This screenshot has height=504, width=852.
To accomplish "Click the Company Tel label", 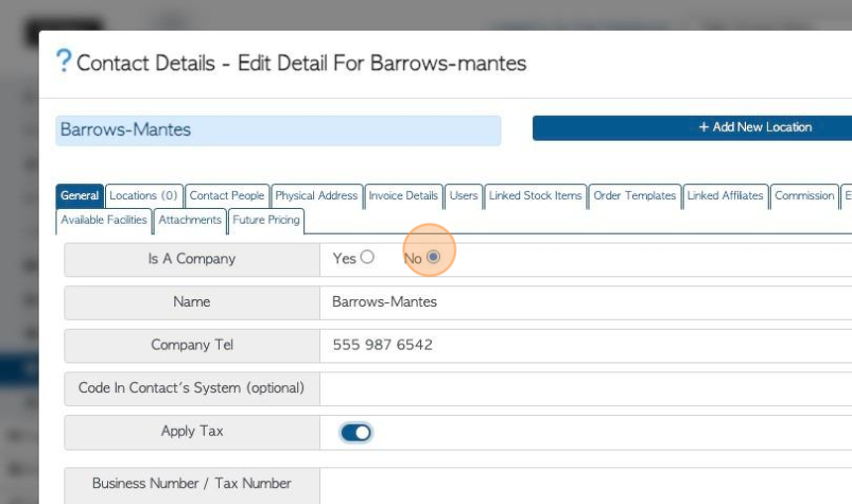I will click(x=192, y=345).
